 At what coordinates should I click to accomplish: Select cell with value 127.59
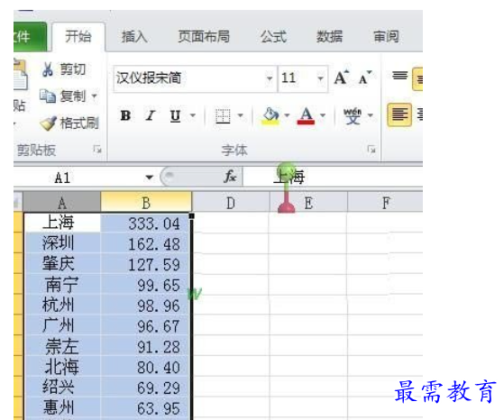point(145,264)
